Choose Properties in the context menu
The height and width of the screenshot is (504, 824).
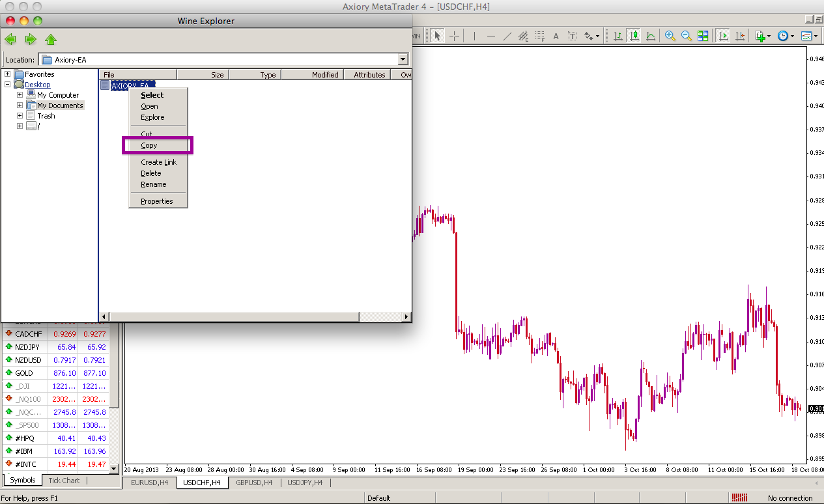point(158,201)
